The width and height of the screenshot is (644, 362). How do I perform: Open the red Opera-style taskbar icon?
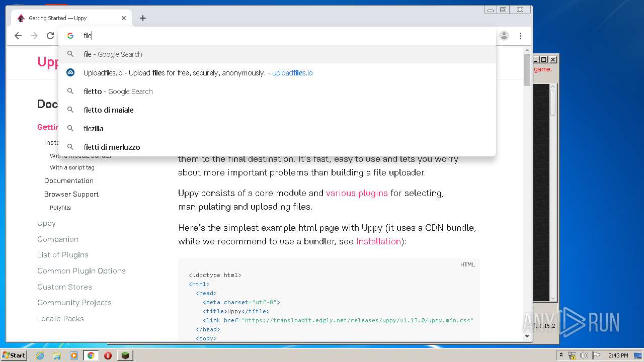tap(108, 355)
